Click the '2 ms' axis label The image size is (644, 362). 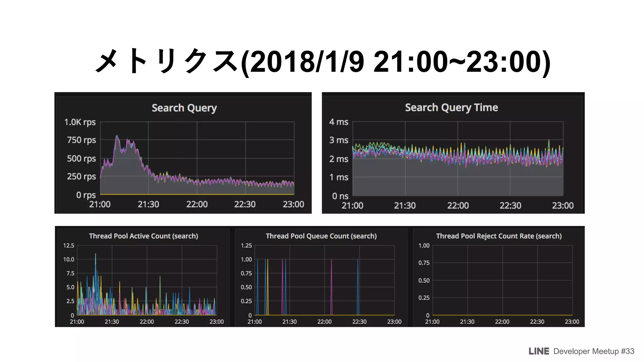[x=339, y=159]
